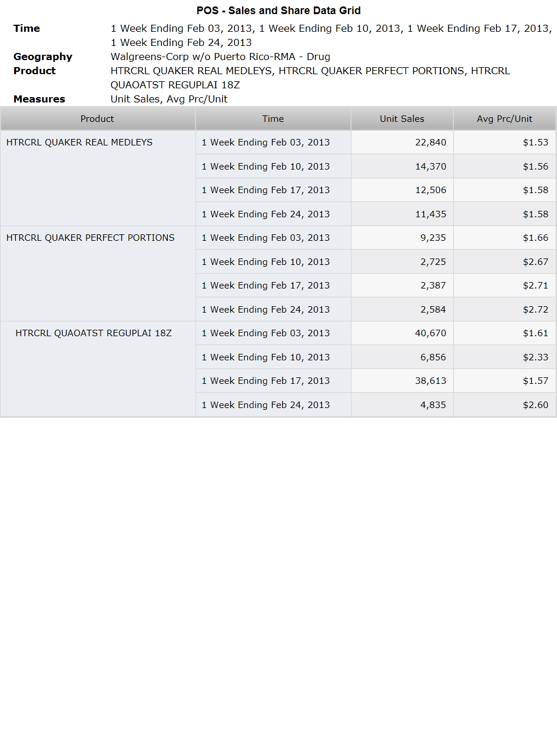
Task: Click the POS - Sales and Share Data Grid title
Action: pyautogui.click(x=278, y=11)
